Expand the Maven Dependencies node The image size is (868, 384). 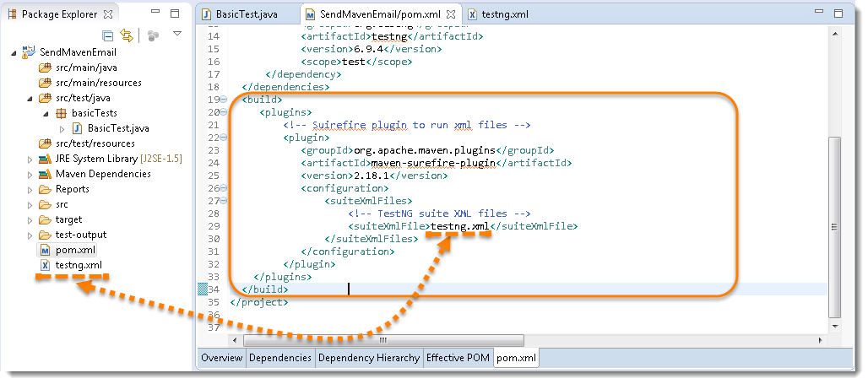(31, 174)
